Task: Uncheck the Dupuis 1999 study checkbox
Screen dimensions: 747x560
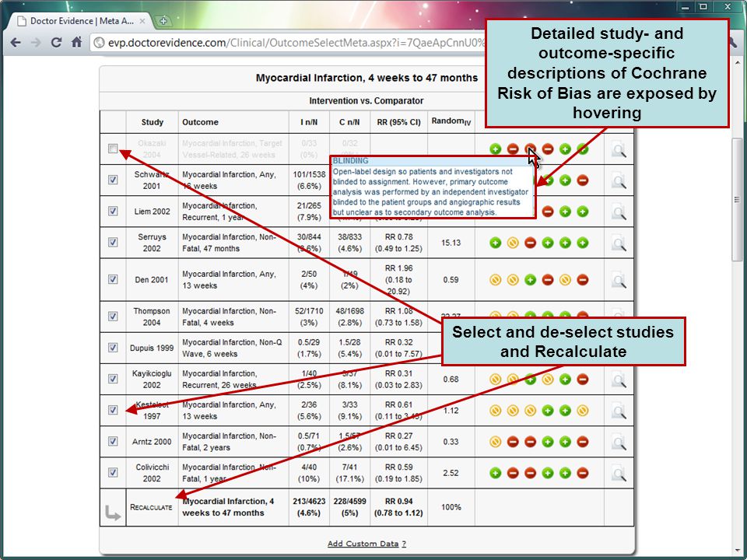Action: (x=113, y=348)
